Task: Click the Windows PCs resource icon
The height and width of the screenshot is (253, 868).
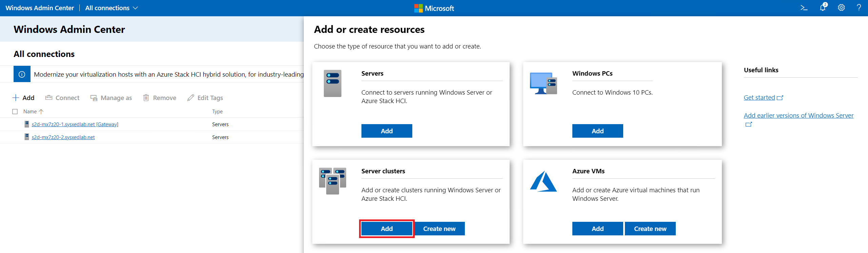Action: (544, 83)
